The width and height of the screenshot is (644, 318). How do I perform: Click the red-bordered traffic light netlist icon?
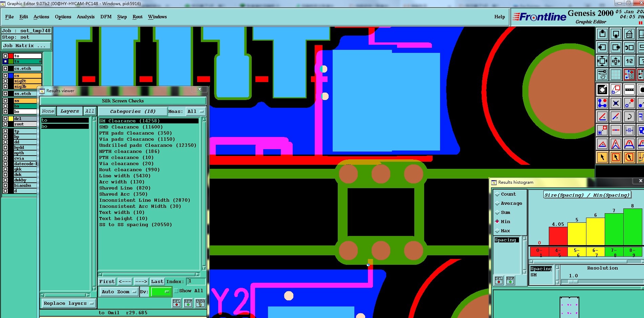[x=629, y=74]
